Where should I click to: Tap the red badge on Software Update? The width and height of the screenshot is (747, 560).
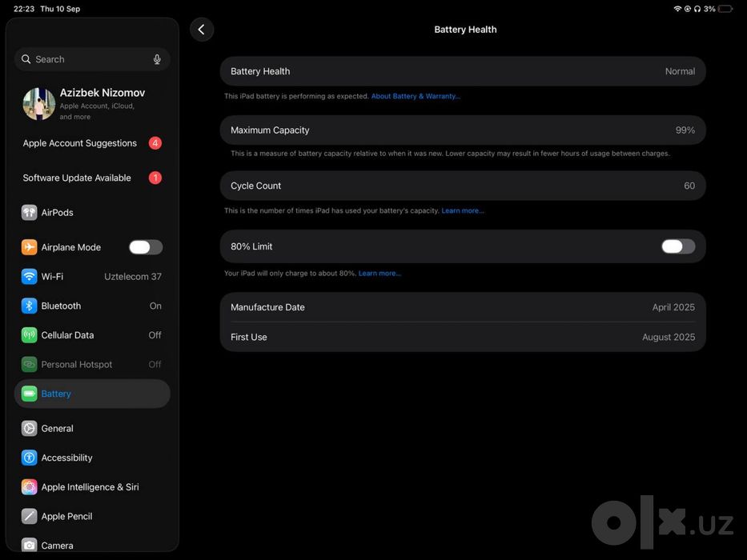155,178
